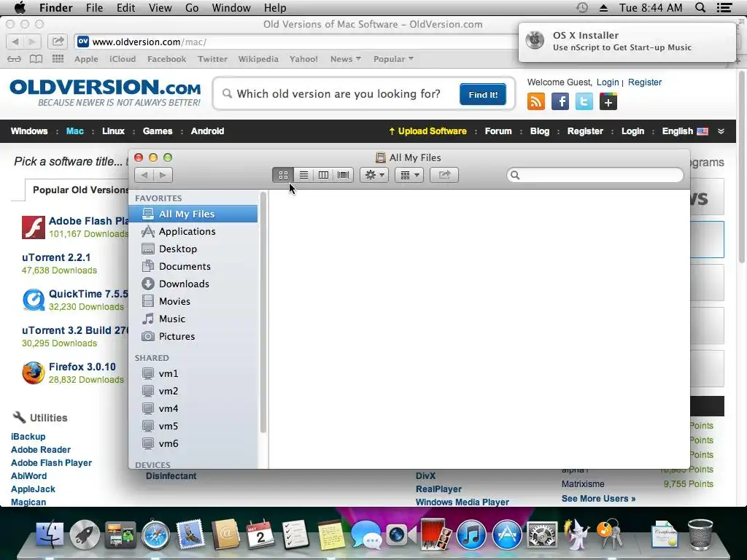Select All My Files in sidebar
This screenshot has height=560, width=747.
tap(193, 214)
